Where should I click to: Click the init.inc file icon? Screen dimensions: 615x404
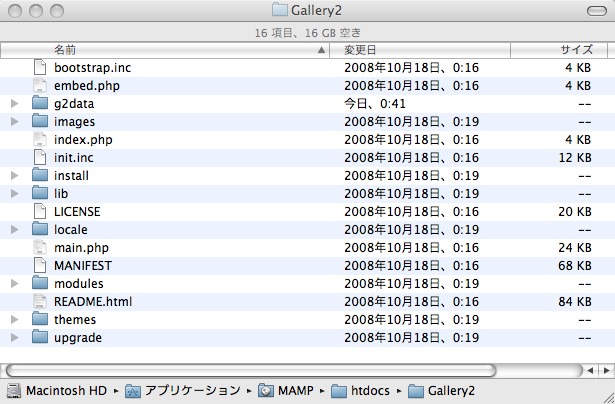pyautogui.click(x=40, y=158)
